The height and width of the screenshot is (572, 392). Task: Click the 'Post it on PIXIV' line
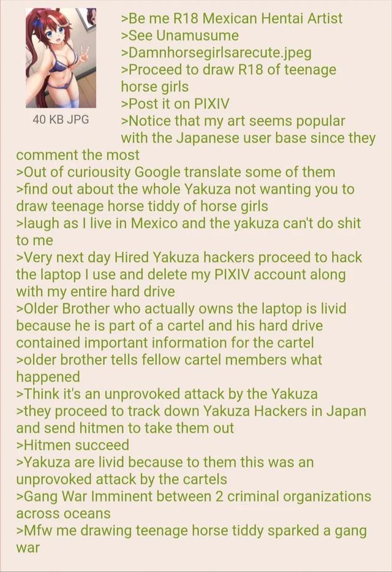click(175, 104)
